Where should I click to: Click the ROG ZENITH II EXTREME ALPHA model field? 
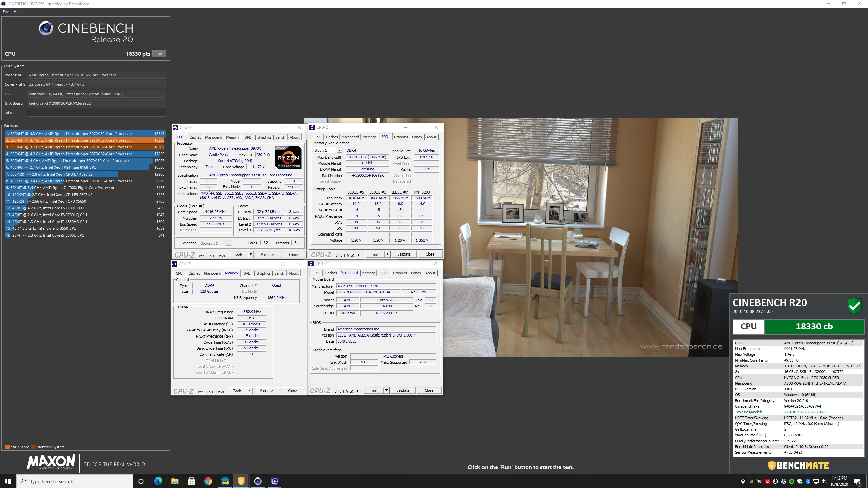coord(368,292)
